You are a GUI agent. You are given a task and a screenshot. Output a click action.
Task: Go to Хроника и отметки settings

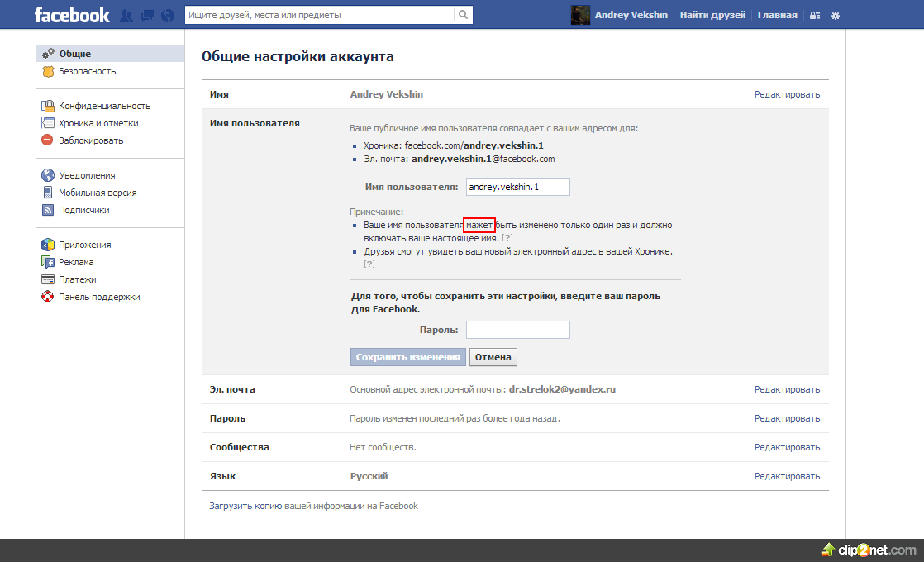coord(98,123)
